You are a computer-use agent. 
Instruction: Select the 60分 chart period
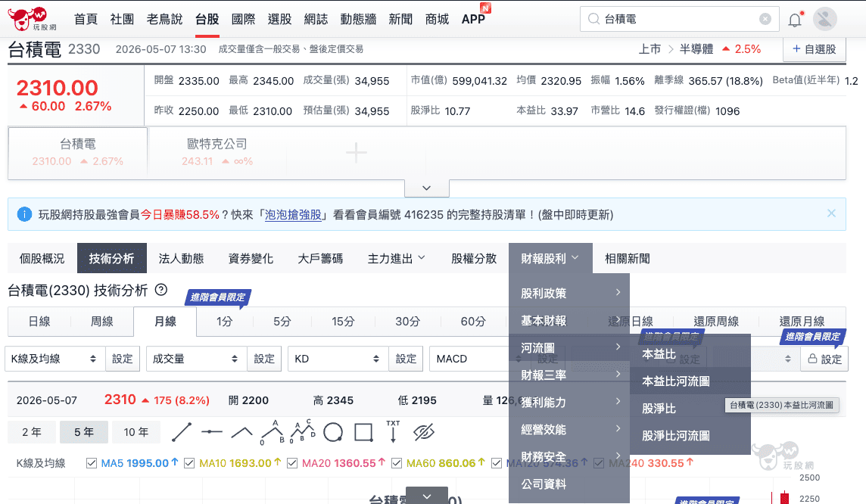pos(473,322)
